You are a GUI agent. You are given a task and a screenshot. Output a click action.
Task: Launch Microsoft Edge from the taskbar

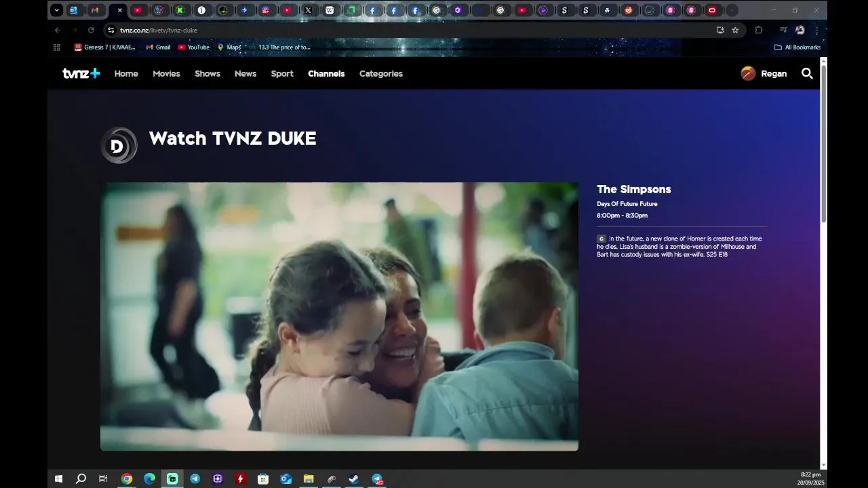point(149,479)
